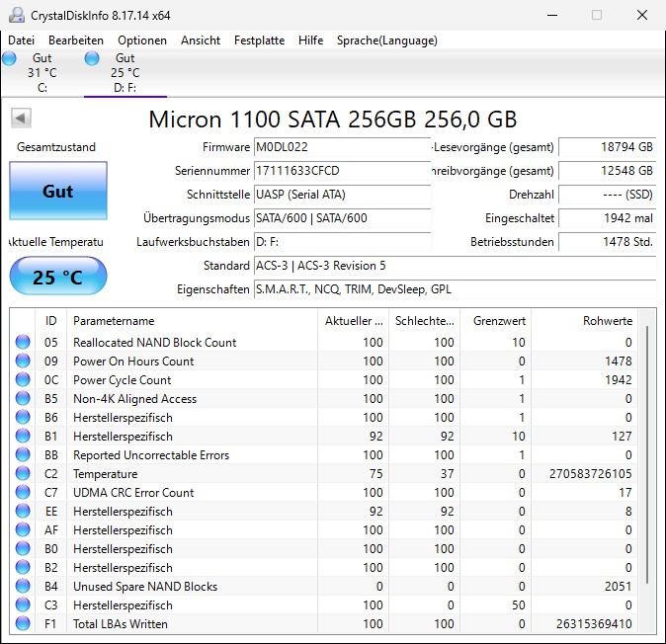Image resolution: width=666 pixels, height=644 pixels.
Task: Click the Lesevorgänge value 18794 GB
Action: coord(608,147)
